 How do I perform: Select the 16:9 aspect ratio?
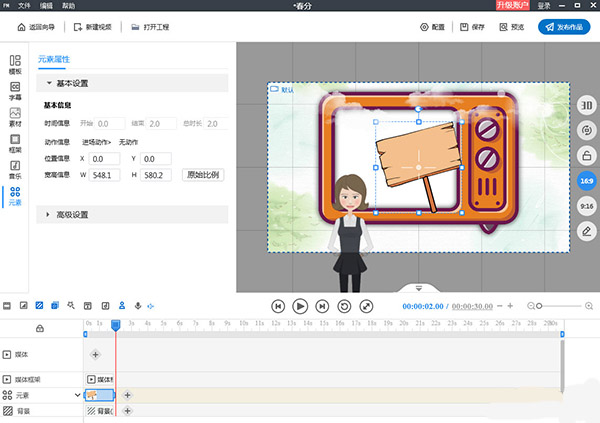[x=587, y=181]
